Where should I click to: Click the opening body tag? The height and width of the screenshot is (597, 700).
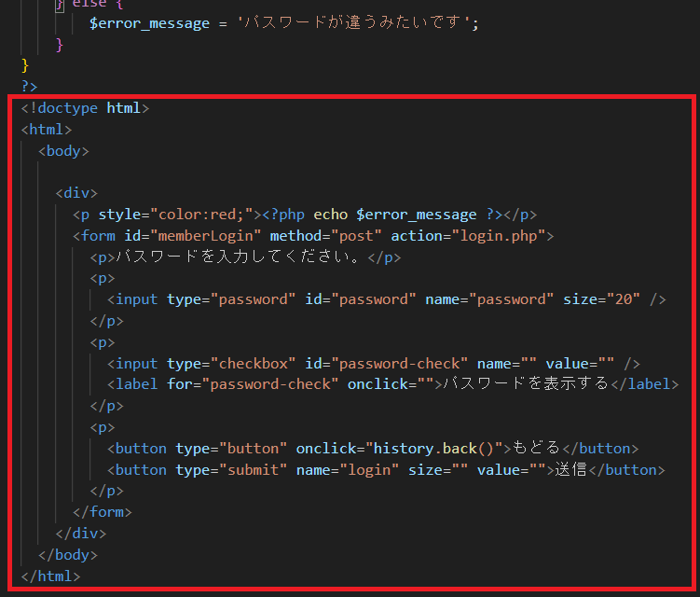click(x=63, y=151)
